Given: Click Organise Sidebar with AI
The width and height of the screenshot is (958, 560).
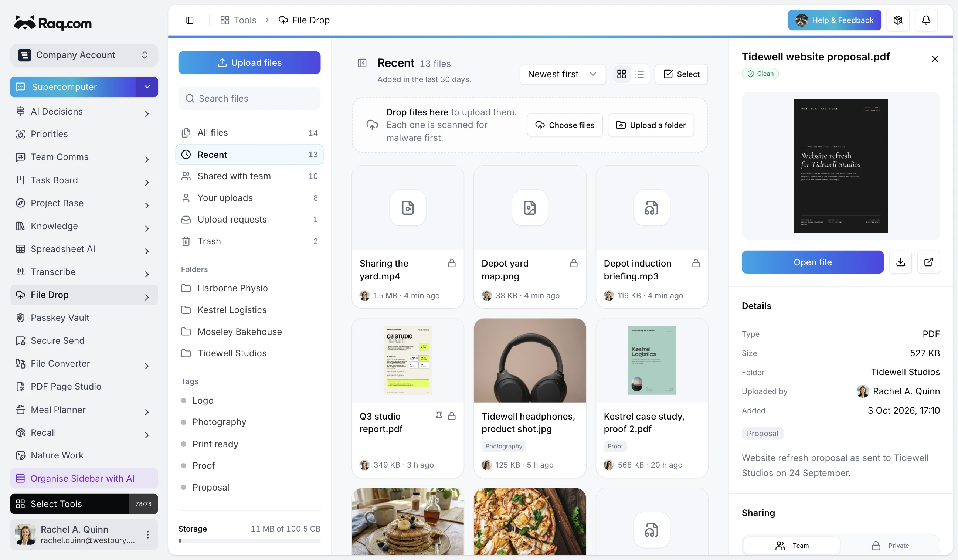Looking at the screenshot, I should tap(84, 478).
